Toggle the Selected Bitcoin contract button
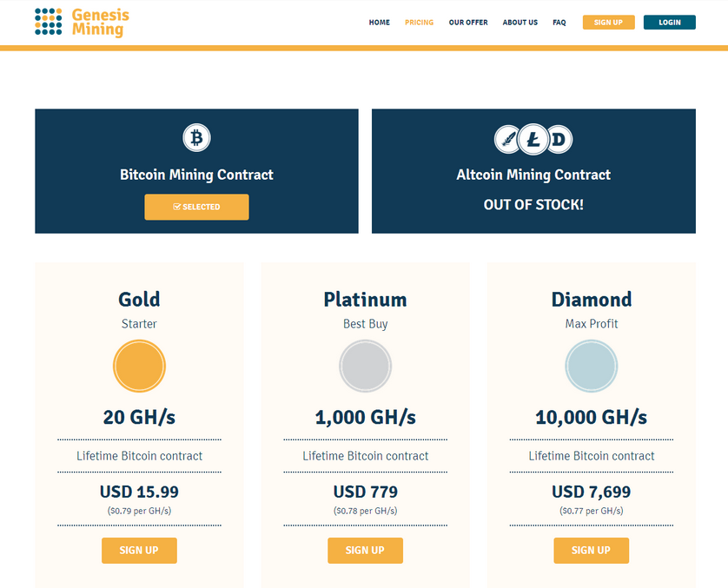 tap(196, 207)
